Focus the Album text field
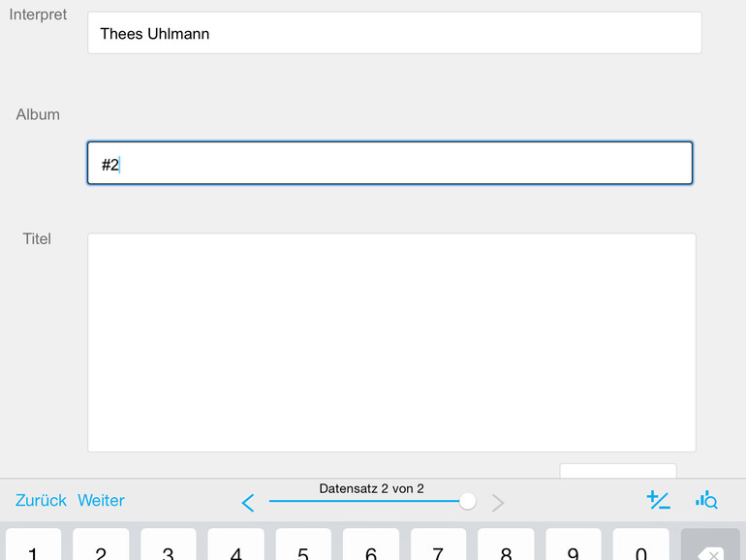The image size is (746, 560). 389,164
